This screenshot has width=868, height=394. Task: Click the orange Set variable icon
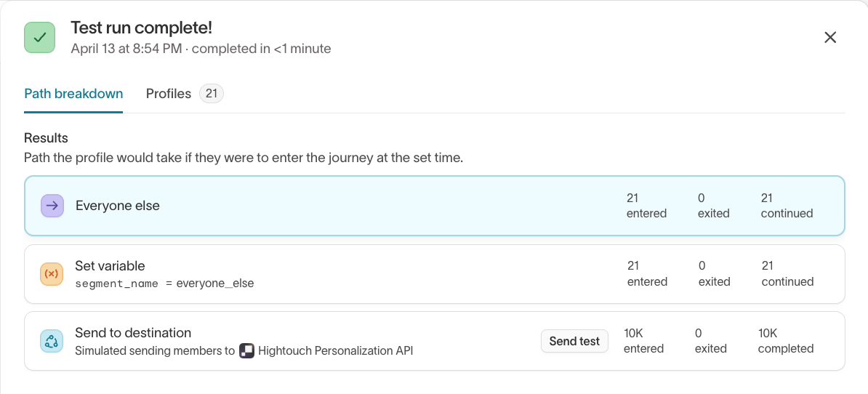click(x=52, y=273)
